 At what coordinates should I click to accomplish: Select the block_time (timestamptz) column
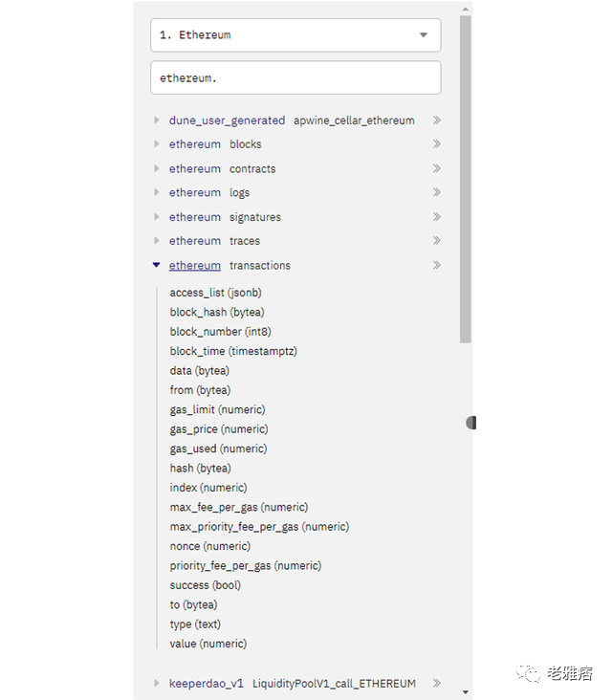233,351
